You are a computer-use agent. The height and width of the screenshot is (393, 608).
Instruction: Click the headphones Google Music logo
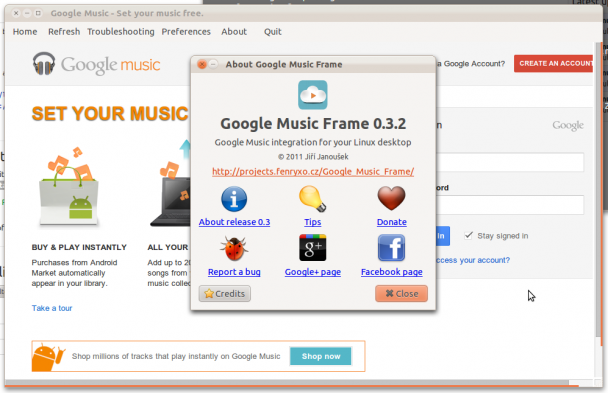44,64
